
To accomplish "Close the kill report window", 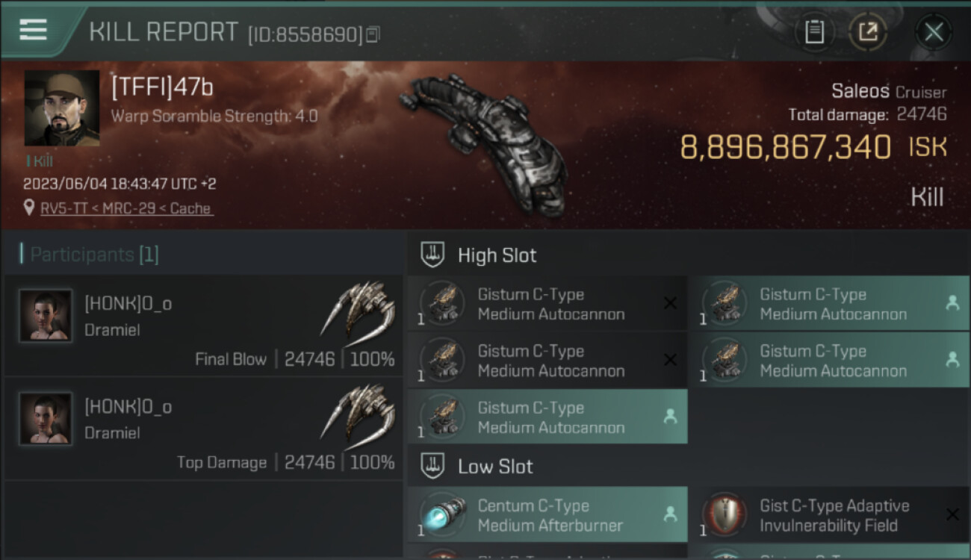I will 934,32.
